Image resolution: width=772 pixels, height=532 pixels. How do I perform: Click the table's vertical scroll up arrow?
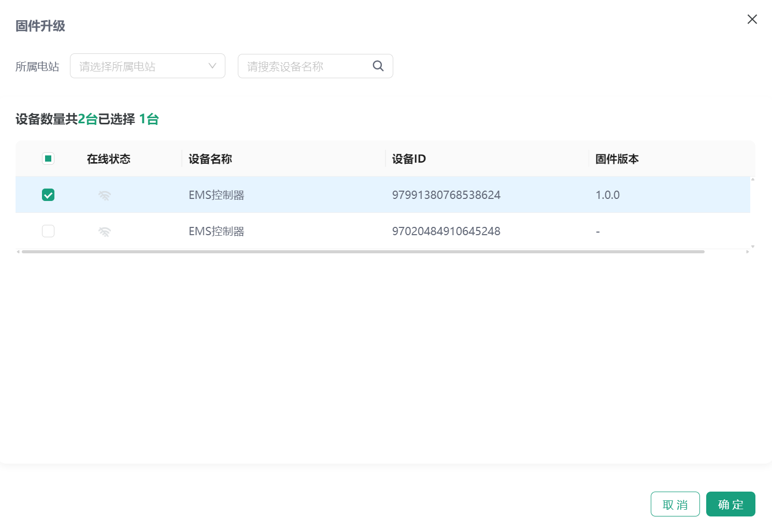pos(753,179)
